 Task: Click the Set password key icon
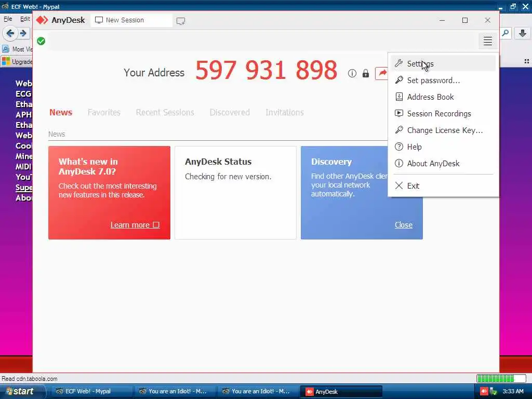click(399, 80)
